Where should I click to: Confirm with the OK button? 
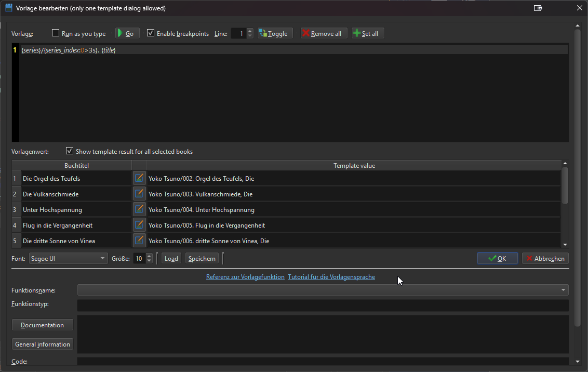click(497, 258)
